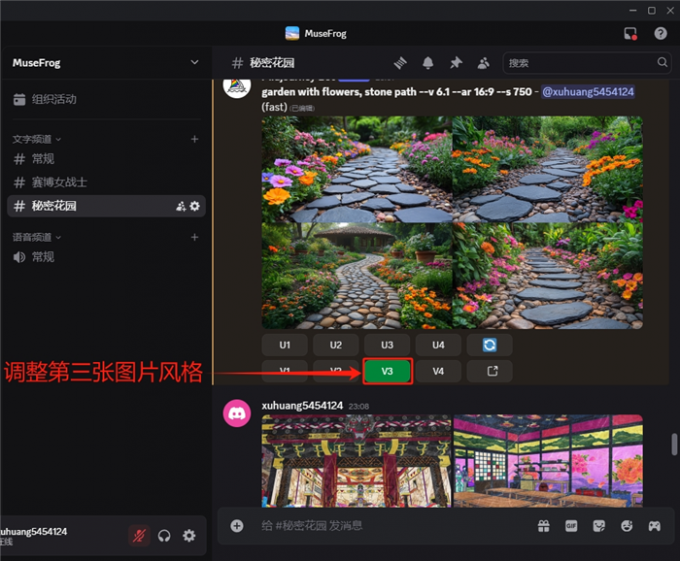The height and width of the screenshot is (561, 680).
Task: Click the re-roll refresh button
Action: click(489, 345)
